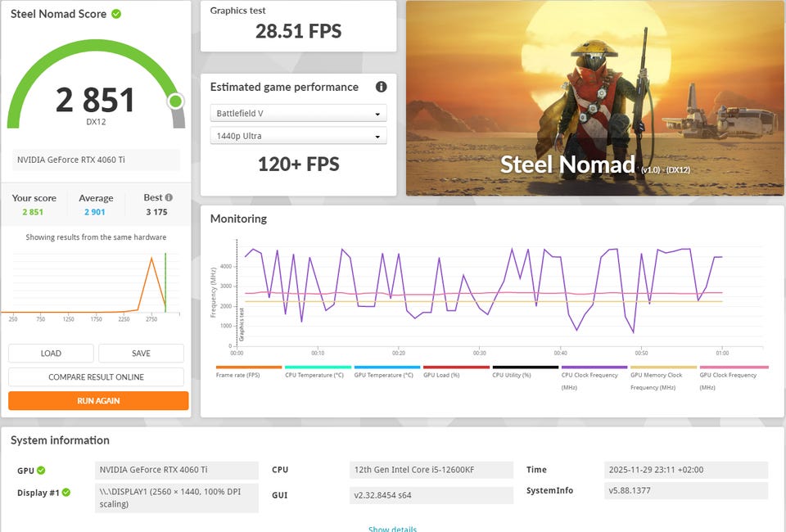The image size is (786, 532).
Task: Click the 28.51 FPS graphics test result
Action: pyautogui.click(x=298, y=31)
